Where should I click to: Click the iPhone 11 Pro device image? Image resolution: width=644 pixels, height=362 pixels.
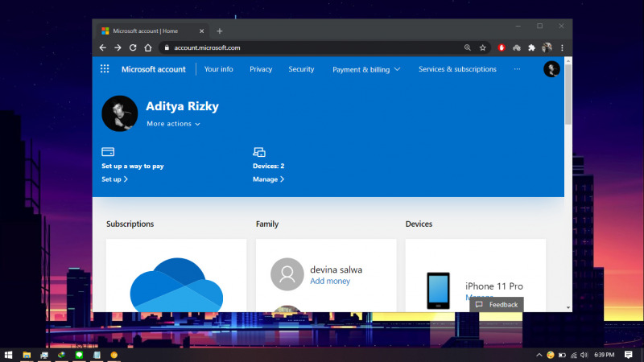438,290
